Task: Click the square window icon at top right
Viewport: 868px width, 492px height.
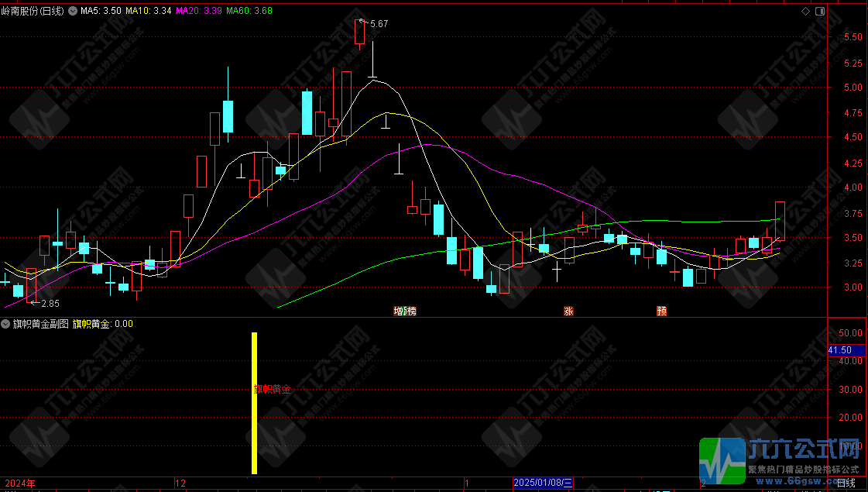Action: pyautogui.click(x=819, y=11)
